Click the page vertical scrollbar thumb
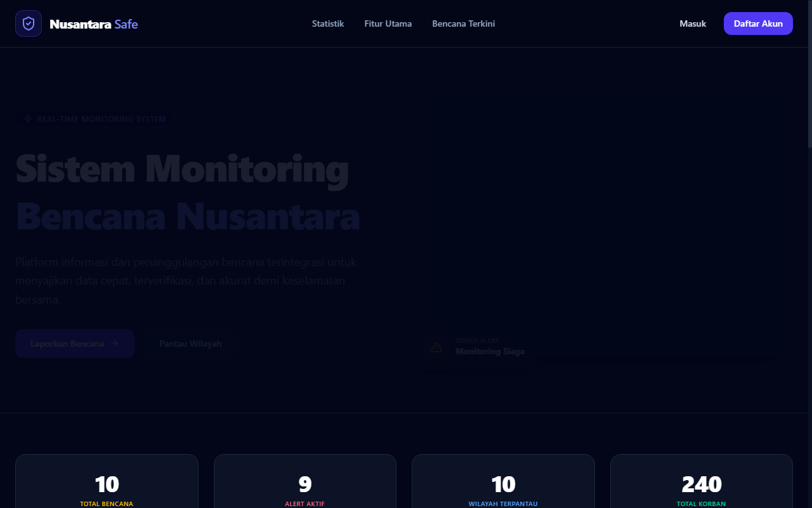Screen dimensions: 812x508 [809, 74]
